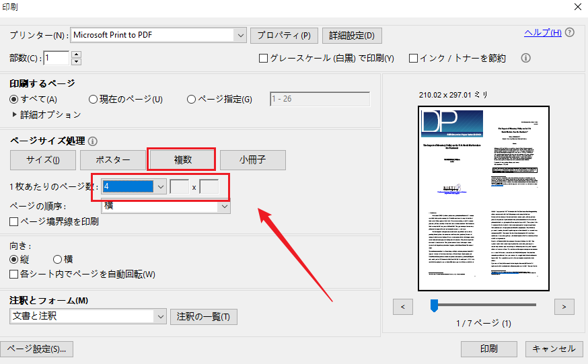Click the preview page slider handle

click(434, 305)
